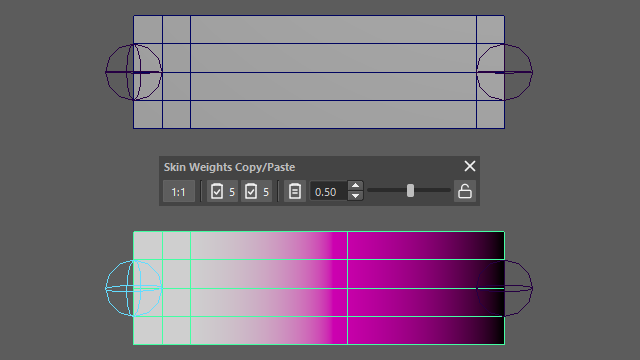This screenshot has height=360, width=640.
Task: Click the clipboard-check button next to 1:1
Action: [x=222, y=191]
